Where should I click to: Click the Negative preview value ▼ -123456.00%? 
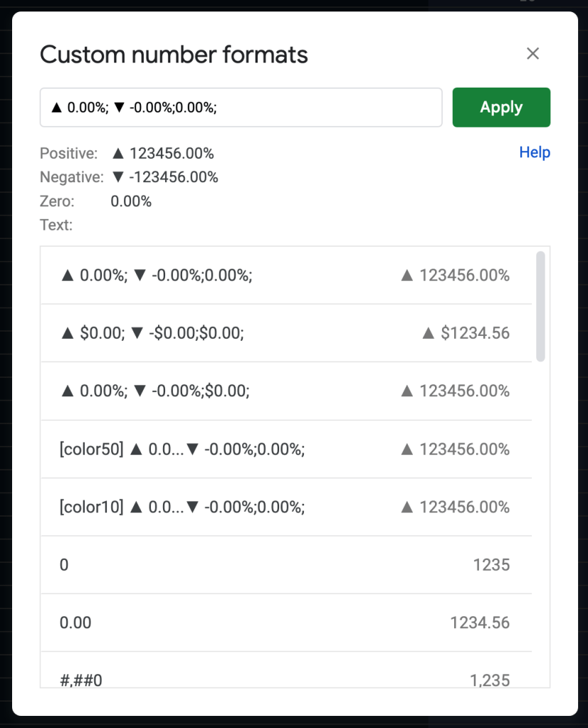(164, 177)
